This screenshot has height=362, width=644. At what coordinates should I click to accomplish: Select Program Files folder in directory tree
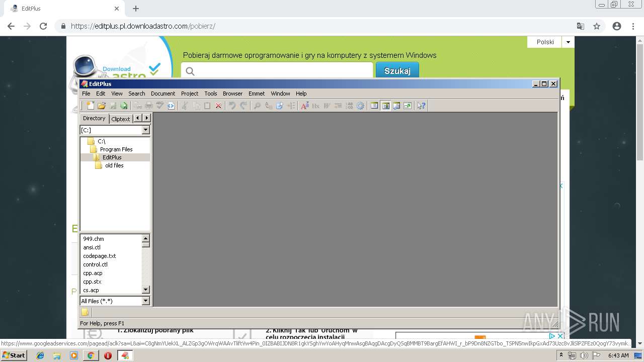pyautogui.click(x=111, y=149)
